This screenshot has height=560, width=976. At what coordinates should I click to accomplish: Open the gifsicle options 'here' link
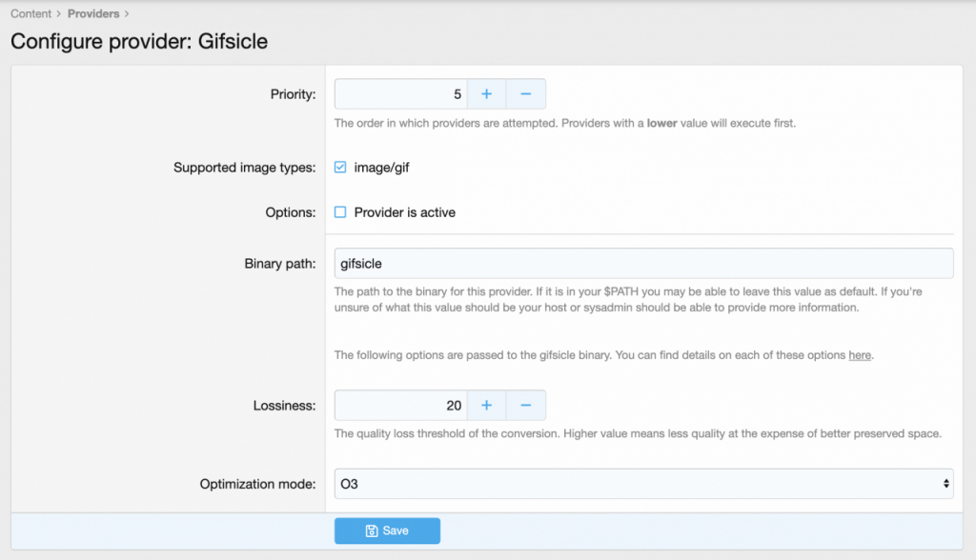(x=860, y=355)
